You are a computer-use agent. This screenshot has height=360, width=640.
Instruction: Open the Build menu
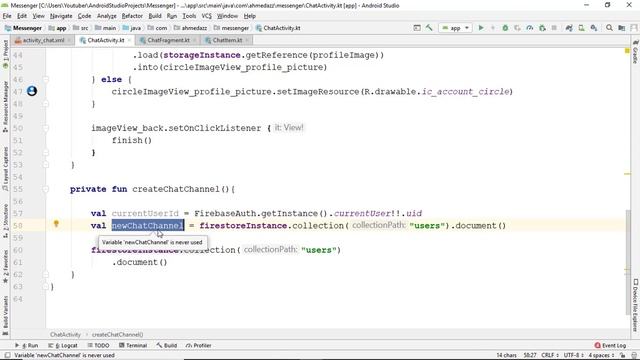pyautogui.click(x=155, y=16)
